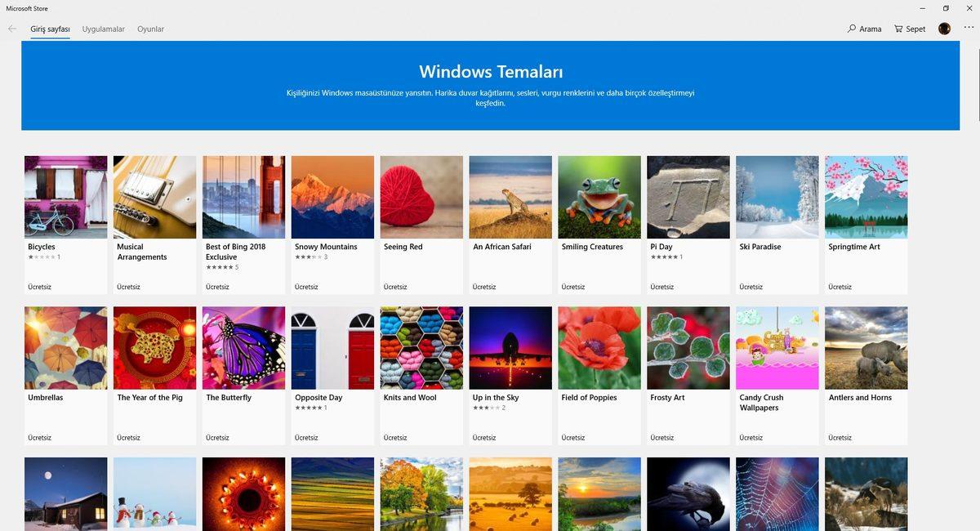Open the Up in the Sky theme
Viewport: 980px width, 531px height.
click(510, 347)
